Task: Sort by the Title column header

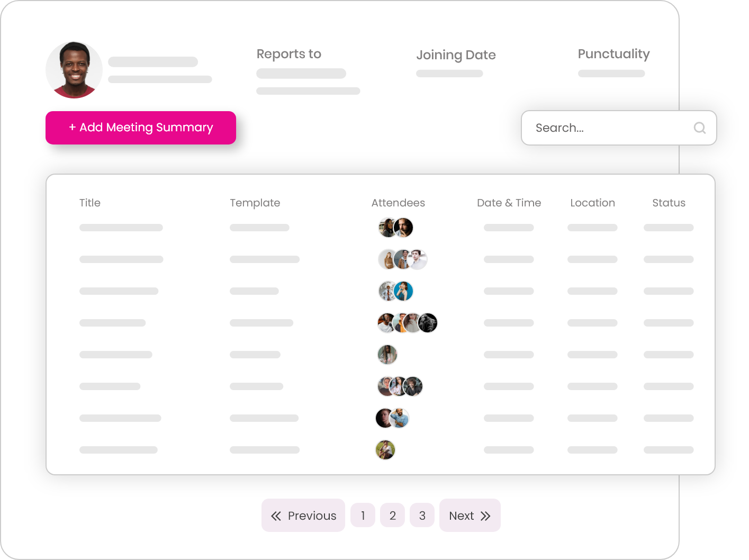Action: click(x=90, y=203)
